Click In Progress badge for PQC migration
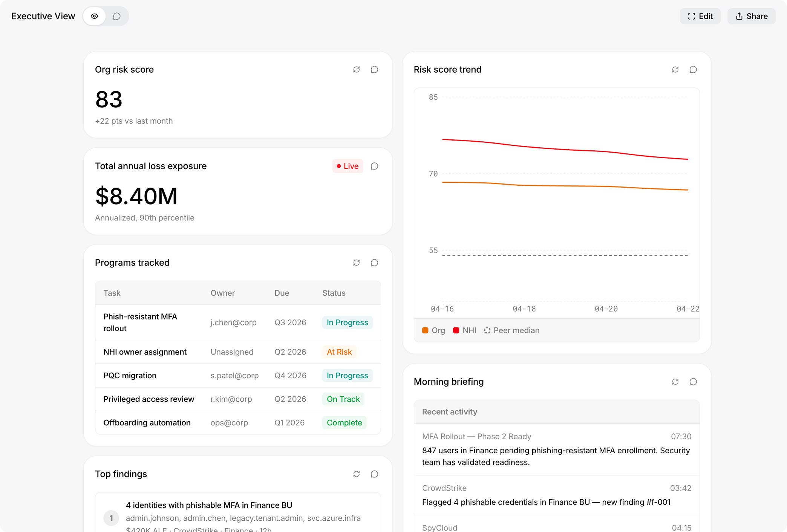Viewport: 787px width, 532px height. [348, 376]
